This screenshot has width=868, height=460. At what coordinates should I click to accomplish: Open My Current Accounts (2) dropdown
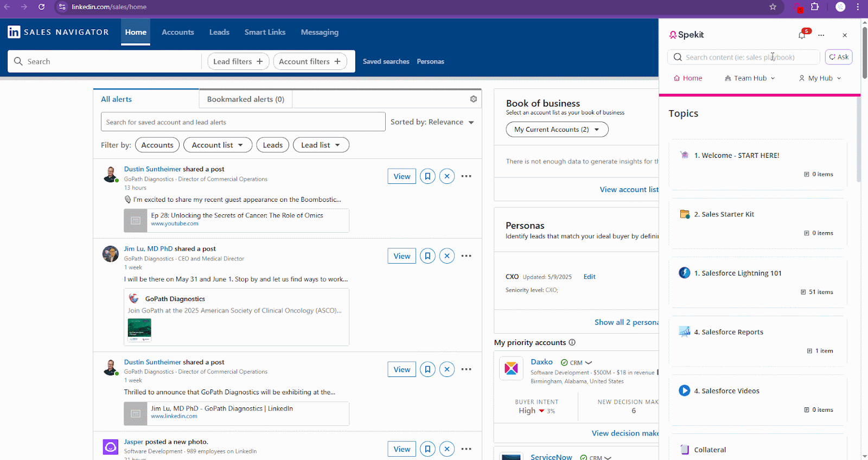pos(557,130)
